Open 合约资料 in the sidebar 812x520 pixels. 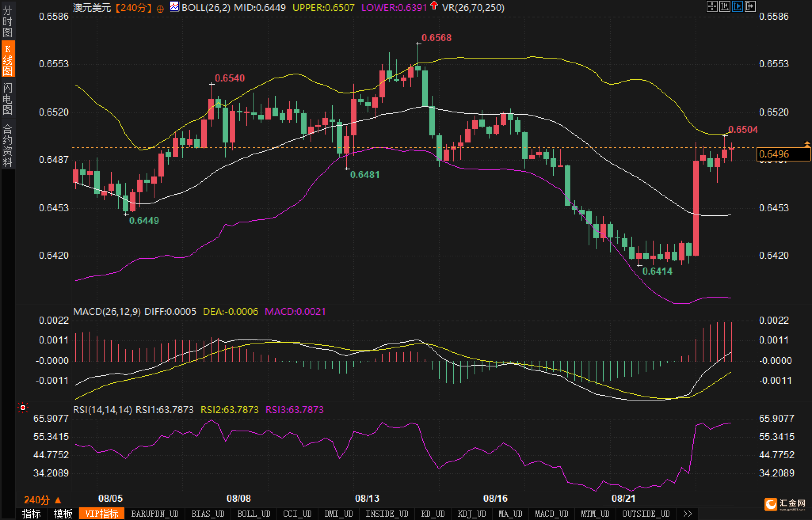coord(8,145)
